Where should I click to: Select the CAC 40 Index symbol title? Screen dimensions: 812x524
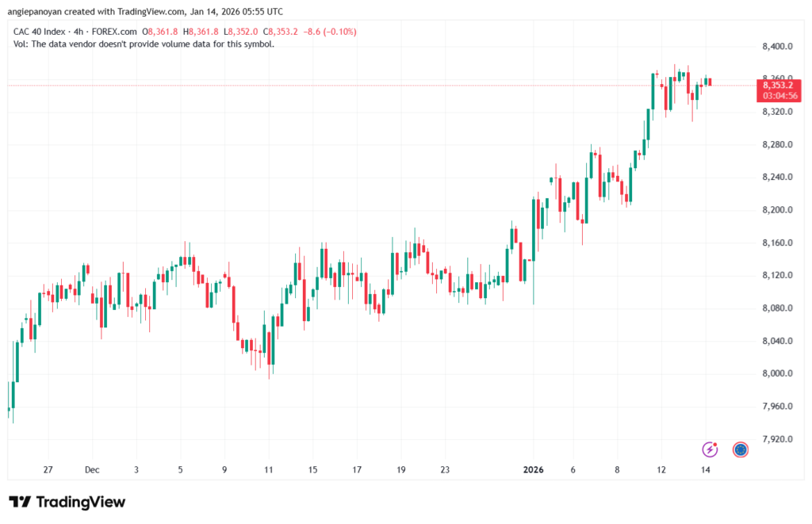42,32
